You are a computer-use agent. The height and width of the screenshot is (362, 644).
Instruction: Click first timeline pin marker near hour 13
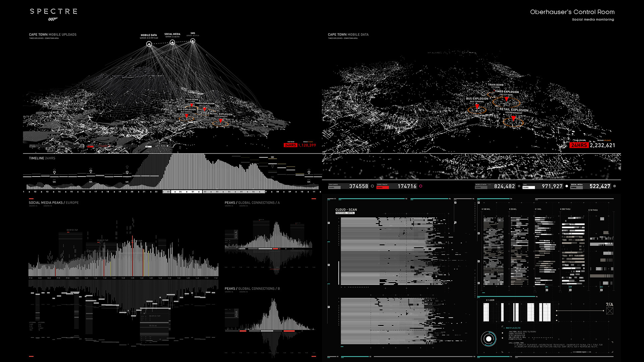tap(54, 172)
